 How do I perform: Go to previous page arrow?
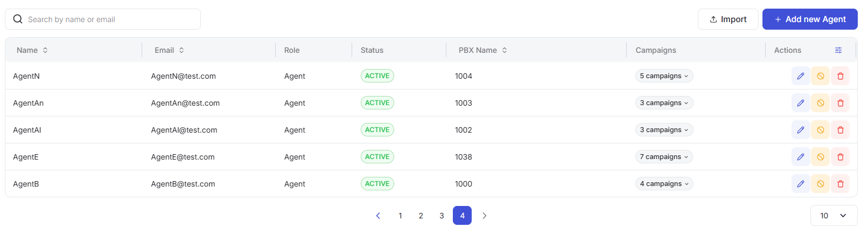378,216
